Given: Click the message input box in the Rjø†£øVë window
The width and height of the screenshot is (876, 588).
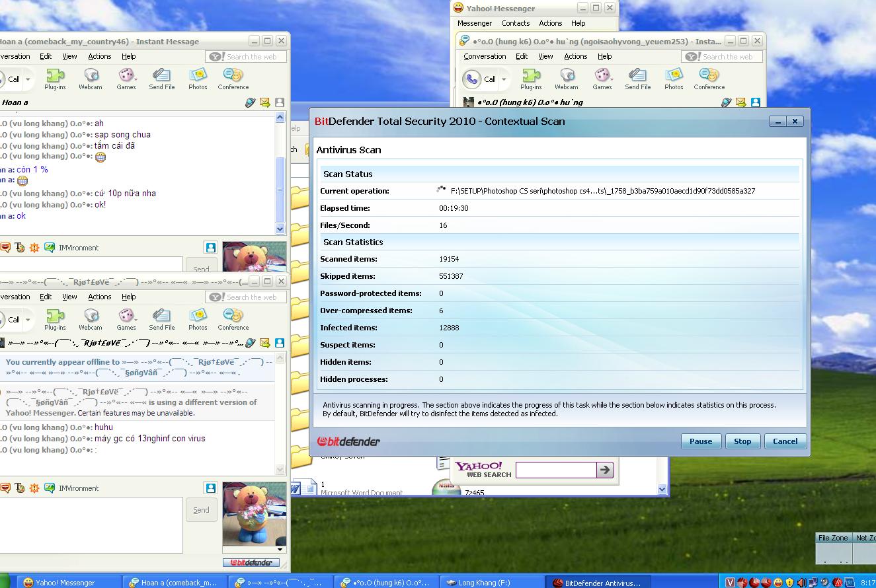Looking at the screenshot, I should [x=91, y=525].
